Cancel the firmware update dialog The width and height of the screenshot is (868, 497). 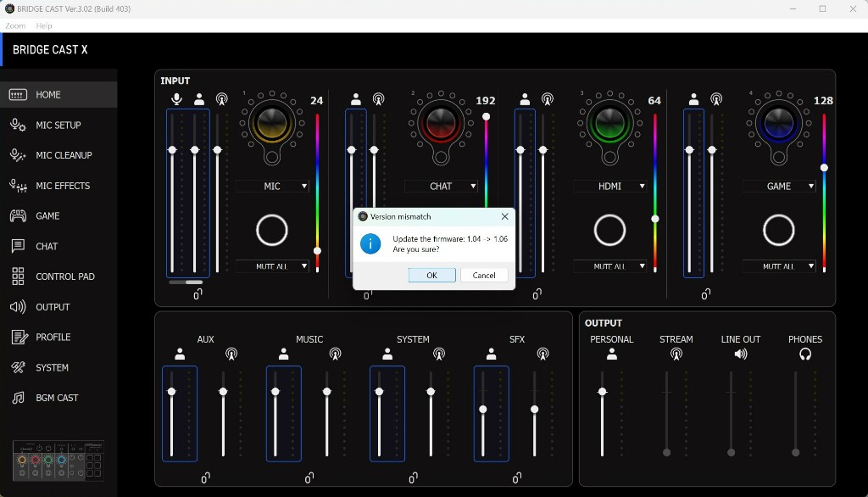point(484,276)
